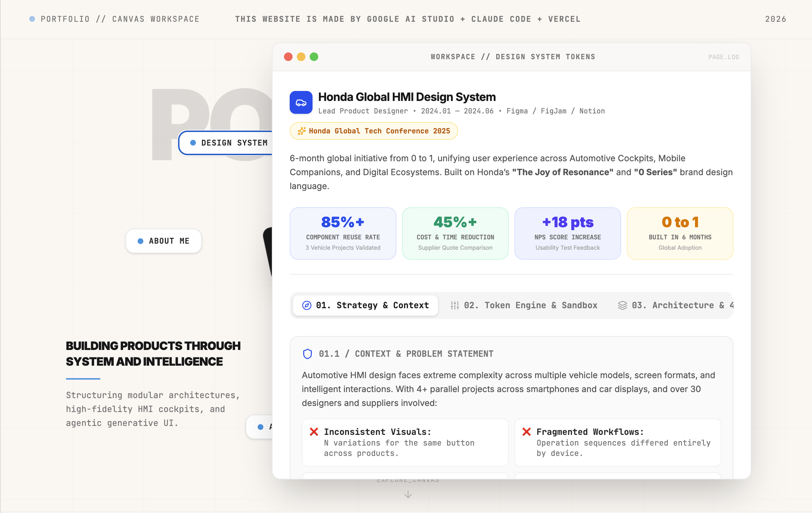Click the 85%+ Component Reuse Rate card

[343, 233]
